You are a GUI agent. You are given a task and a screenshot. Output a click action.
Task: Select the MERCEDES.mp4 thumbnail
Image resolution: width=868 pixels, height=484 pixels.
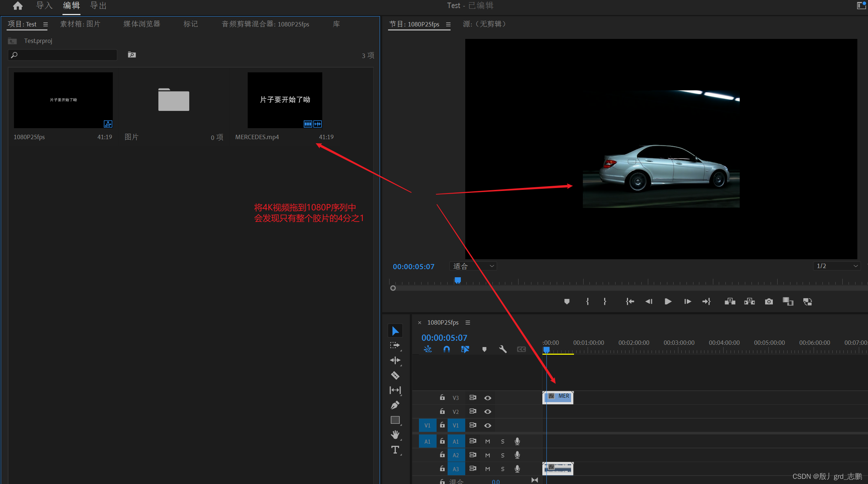tap(284, 100)
